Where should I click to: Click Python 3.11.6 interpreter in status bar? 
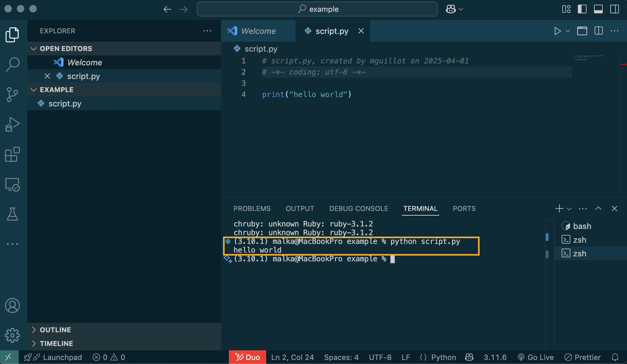495,357
